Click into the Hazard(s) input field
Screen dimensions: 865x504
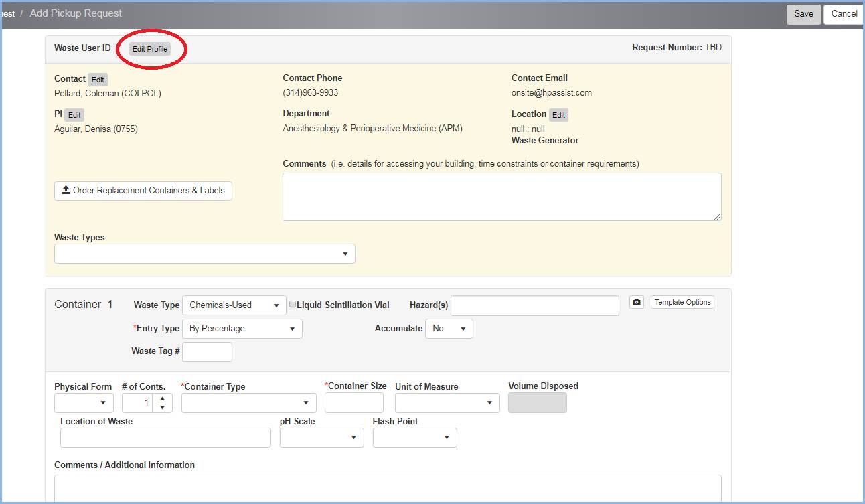534,305
